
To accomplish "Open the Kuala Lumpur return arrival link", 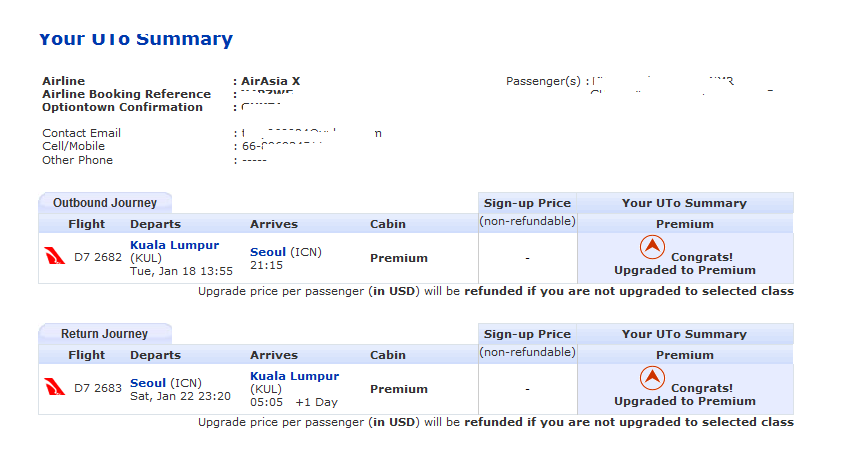I will click(x=295, y=376).
